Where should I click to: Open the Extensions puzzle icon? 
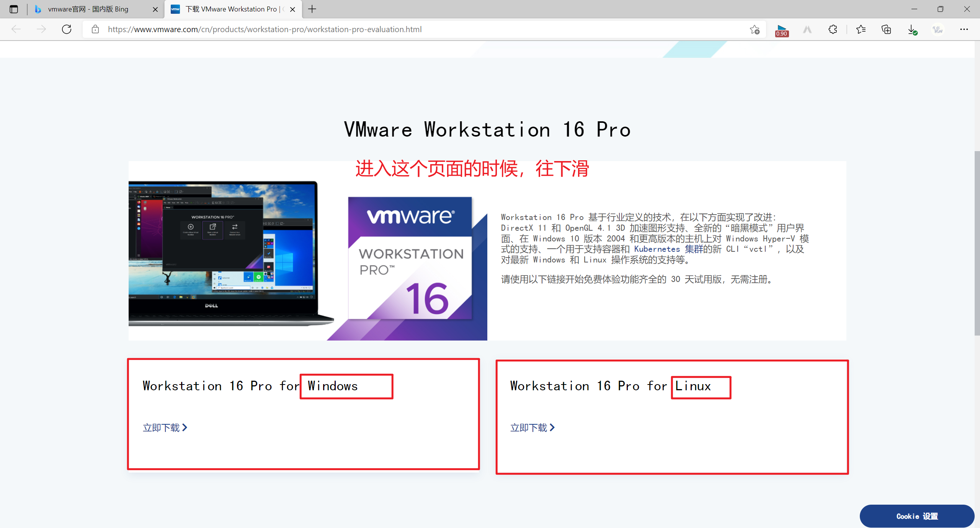tap(833, 29)
